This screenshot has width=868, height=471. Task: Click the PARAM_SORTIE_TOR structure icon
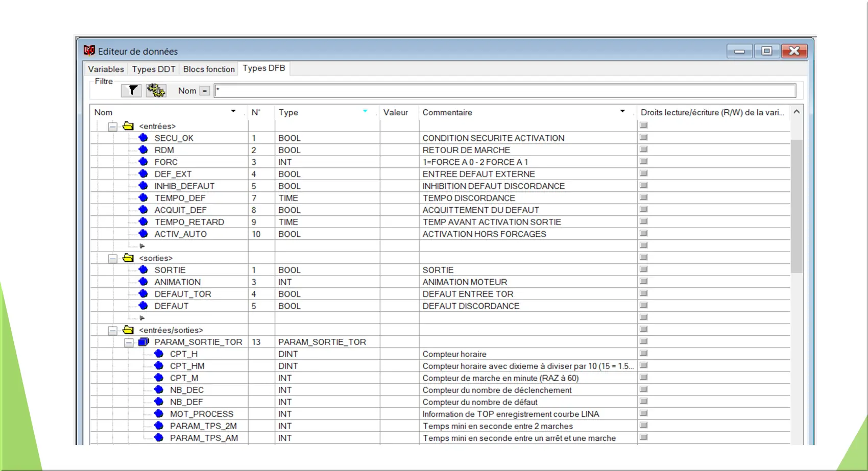pyautogui.click(x=143, y=342)
